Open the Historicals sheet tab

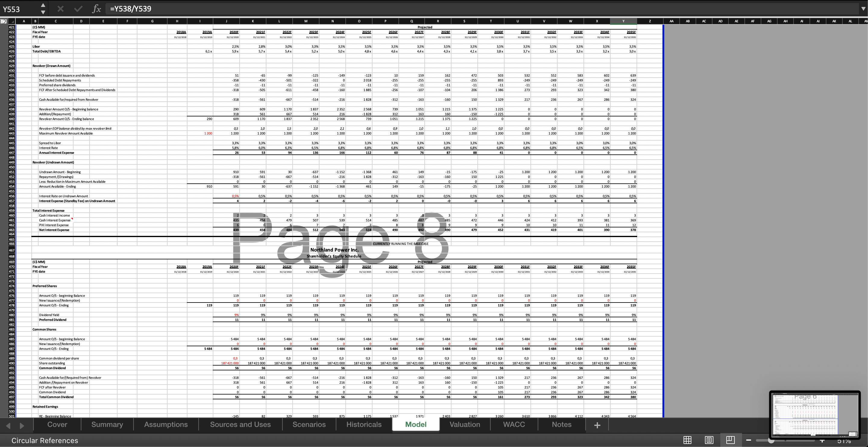point(364,424)
